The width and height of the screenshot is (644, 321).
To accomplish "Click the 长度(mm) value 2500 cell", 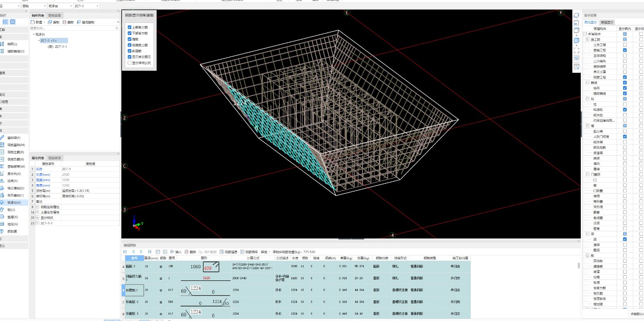I will click(90, 175).
